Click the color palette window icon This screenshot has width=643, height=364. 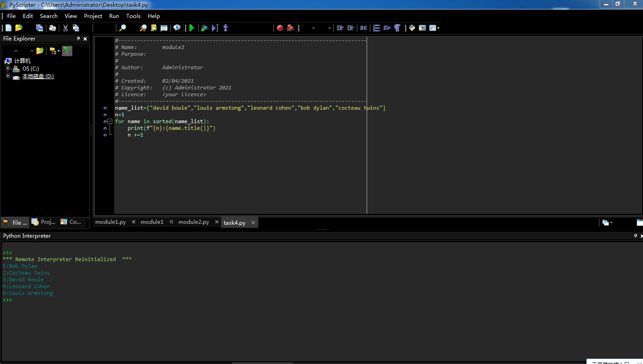point(422,28)
